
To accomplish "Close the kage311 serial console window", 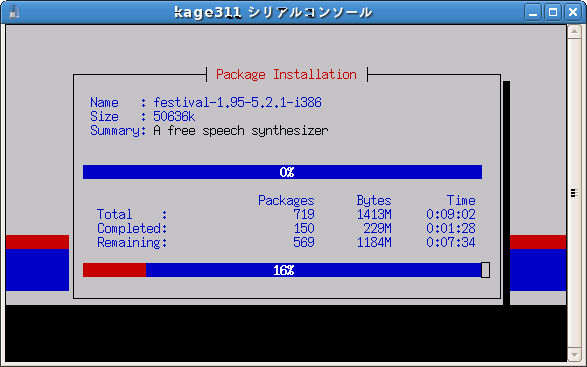I will [x=573, y=12].
